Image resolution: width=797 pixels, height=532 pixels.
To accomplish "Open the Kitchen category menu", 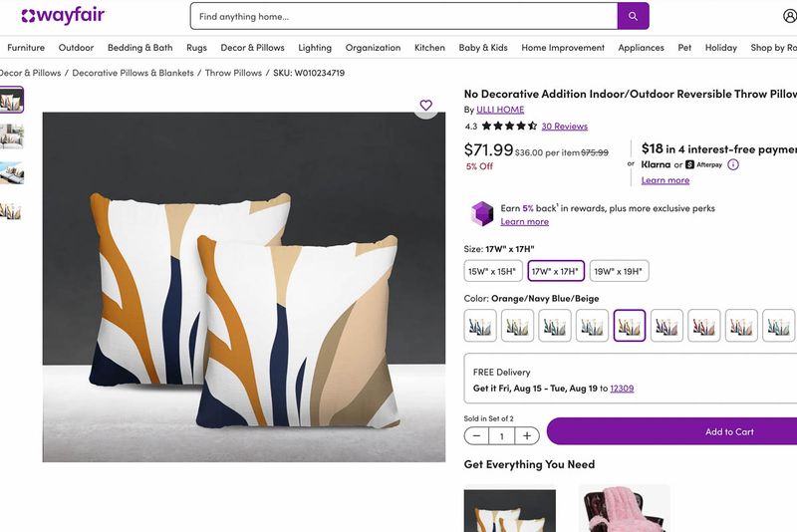I will click(x=429, y=48).
